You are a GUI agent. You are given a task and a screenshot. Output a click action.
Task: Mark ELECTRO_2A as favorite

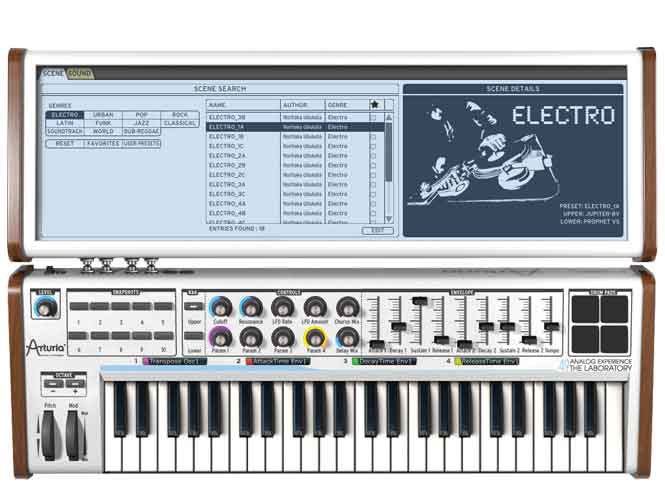373,156
